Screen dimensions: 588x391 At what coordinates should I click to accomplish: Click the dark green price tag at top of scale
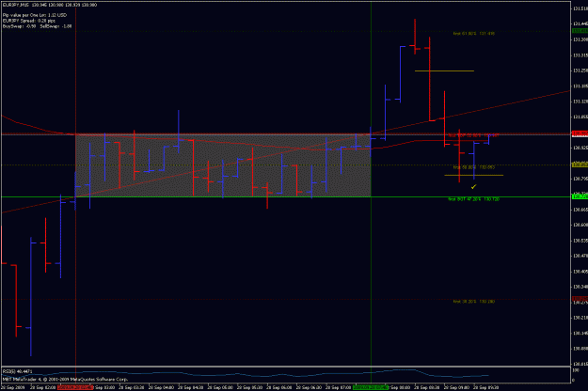[580, 31]
